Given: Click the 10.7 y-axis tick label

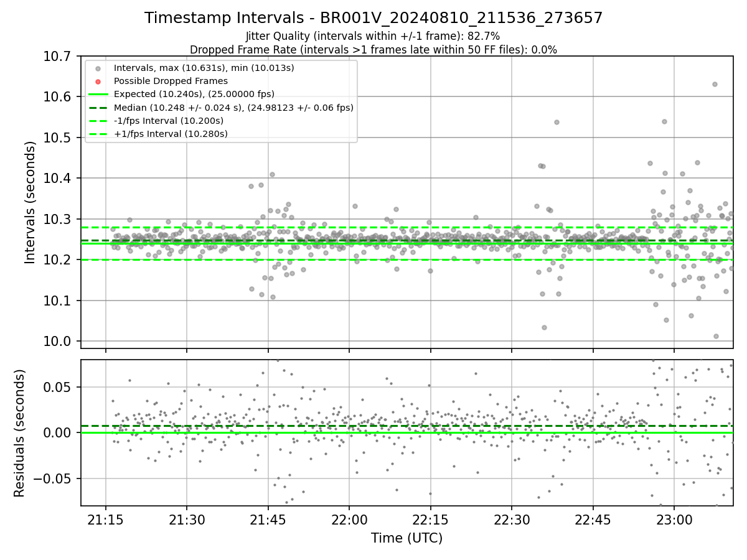Looking at the screenshot, I should [x=59, y=57].
